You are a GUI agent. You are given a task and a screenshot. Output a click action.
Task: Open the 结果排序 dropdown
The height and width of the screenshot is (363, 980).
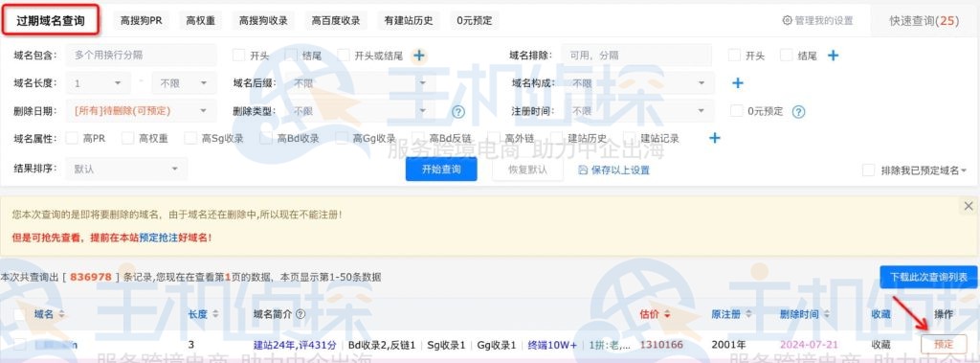126,169
